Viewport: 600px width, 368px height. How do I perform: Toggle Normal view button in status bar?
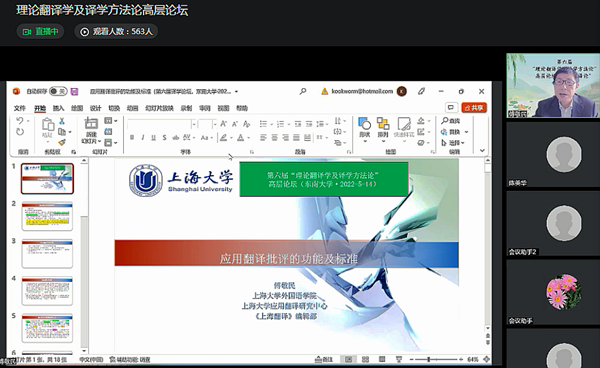pyautogui.click(x=349, y=359)
